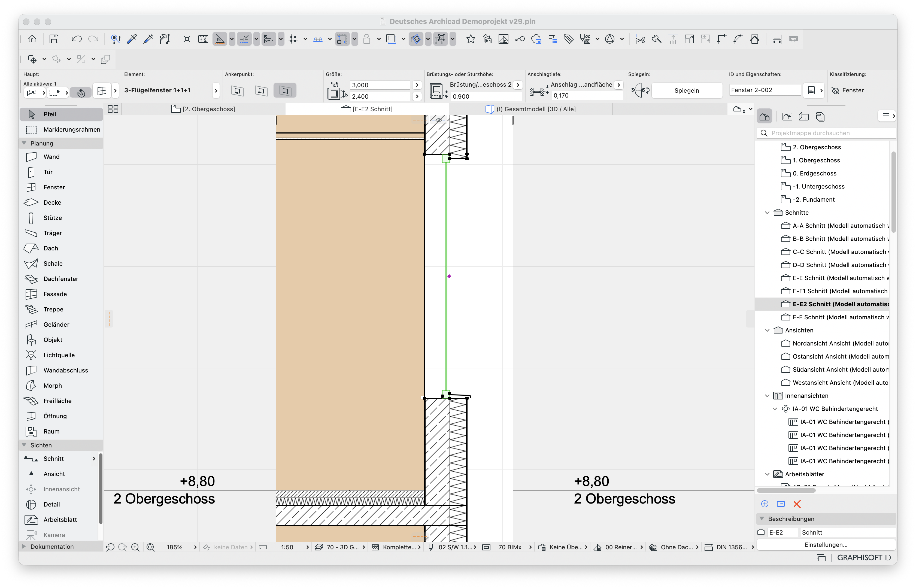Image resolution: width=916 pixels, height=588 pixels.
Task: Click the undo arrow icon
Action: tap(76, 39)
